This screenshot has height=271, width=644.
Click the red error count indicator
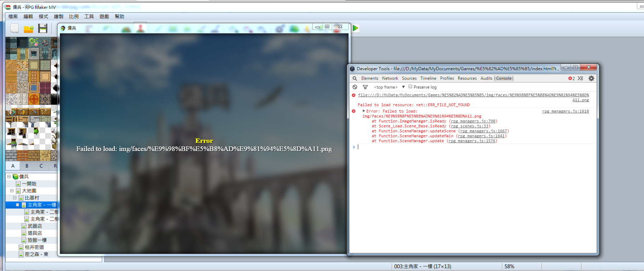pos(571,78)
